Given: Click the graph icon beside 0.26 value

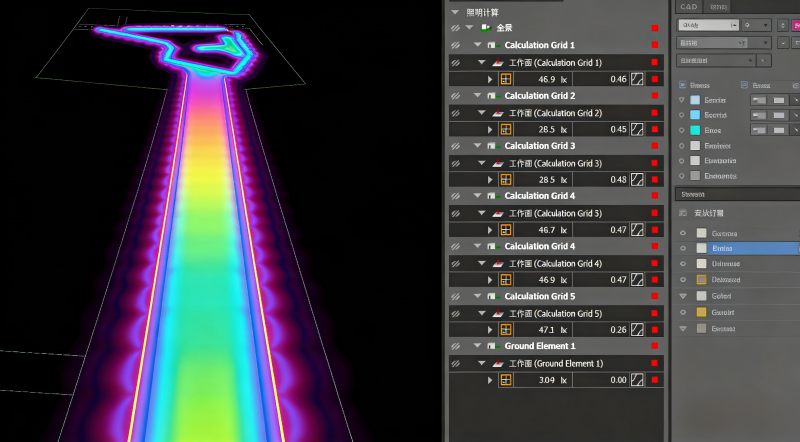Looking at the screenshot, I should coord(636,329).
